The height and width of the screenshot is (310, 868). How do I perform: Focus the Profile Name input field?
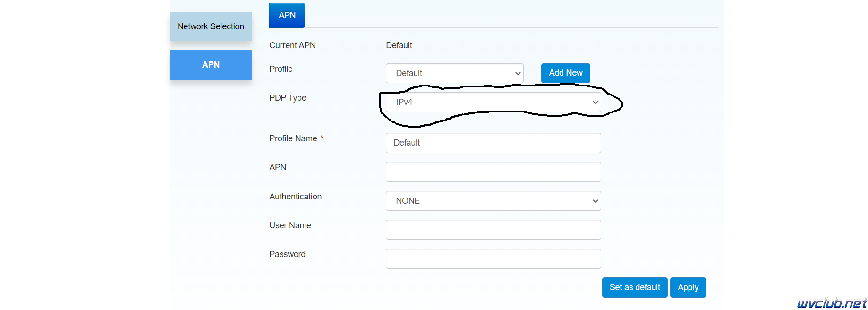(494, 143)
